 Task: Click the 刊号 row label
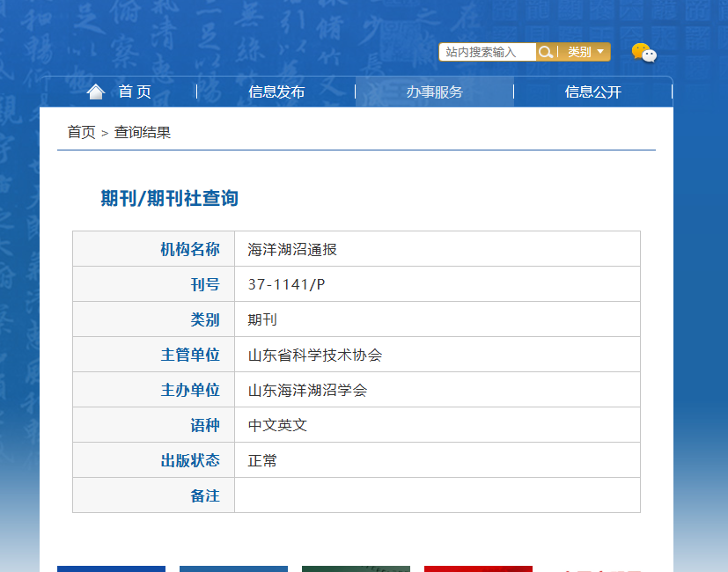(x=205, y=284)
